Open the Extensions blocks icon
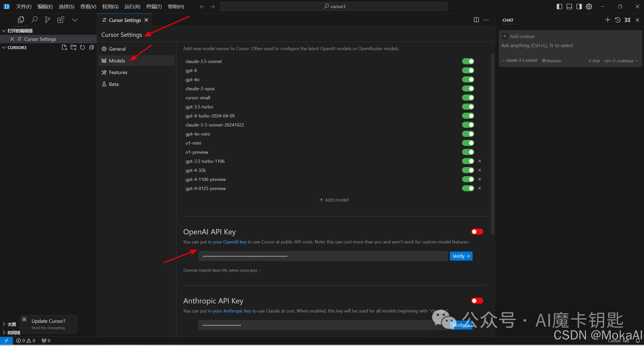This screenshot has height=346, width=644. (x=61, y=20)
